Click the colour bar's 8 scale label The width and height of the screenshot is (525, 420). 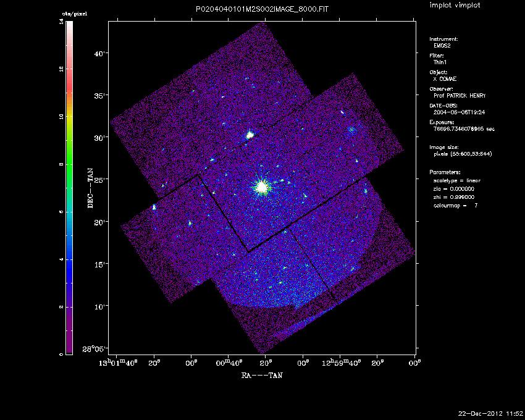61,164
